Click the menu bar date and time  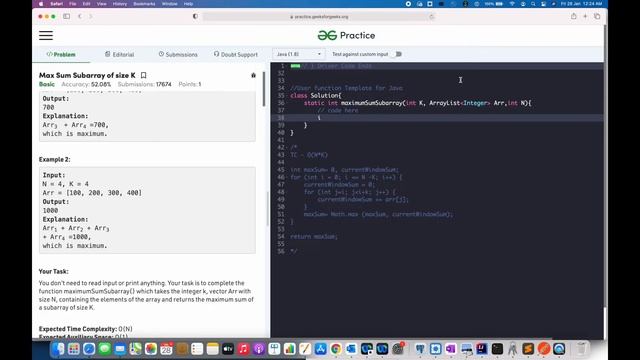(582, 4)
